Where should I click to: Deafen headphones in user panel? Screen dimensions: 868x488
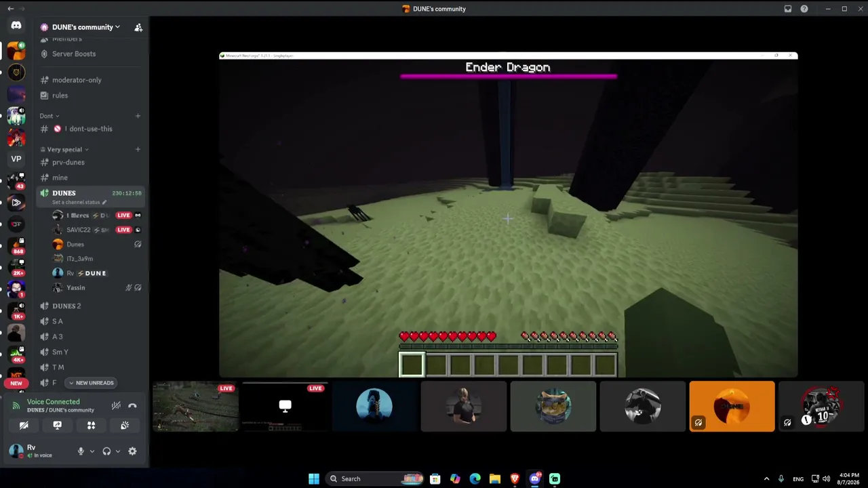106,451
